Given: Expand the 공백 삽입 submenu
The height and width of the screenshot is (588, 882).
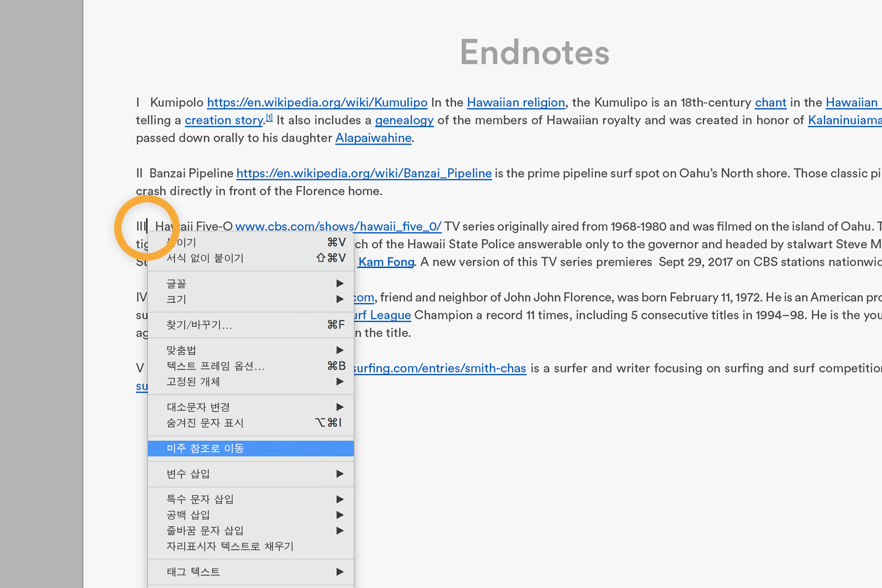Looking at the screenshot, I should tap(250, 515).
